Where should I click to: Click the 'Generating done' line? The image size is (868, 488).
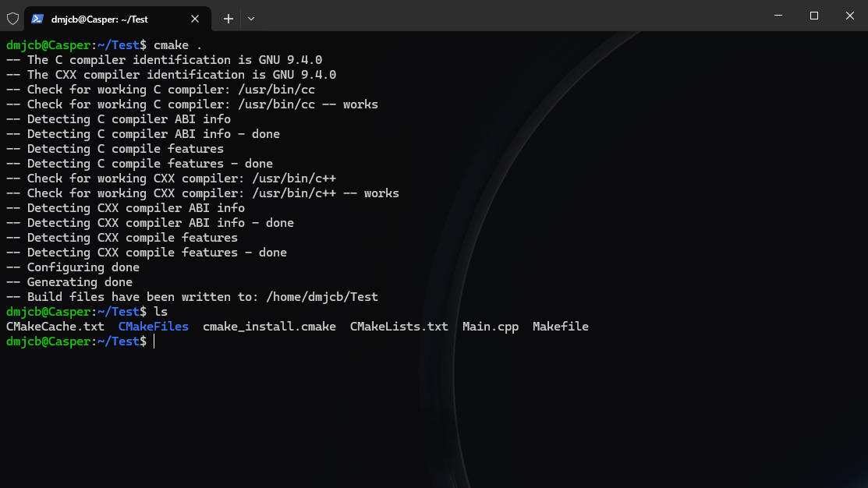69,282
